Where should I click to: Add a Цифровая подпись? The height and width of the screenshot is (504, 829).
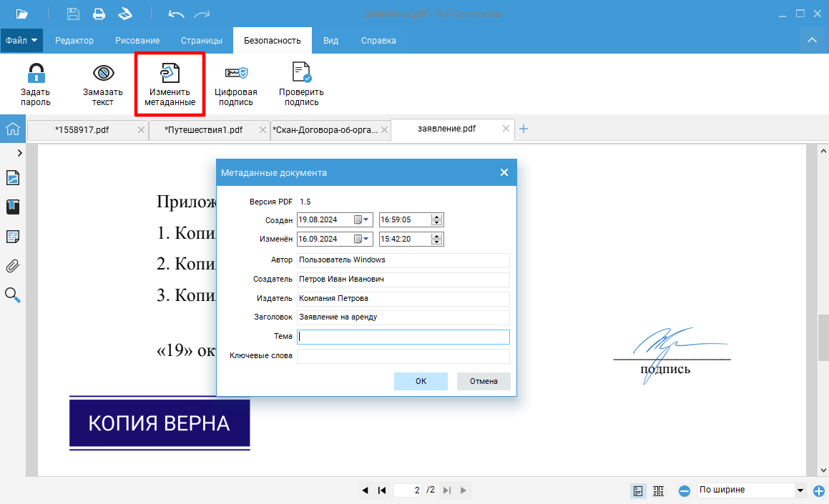(x=236, y=84)
